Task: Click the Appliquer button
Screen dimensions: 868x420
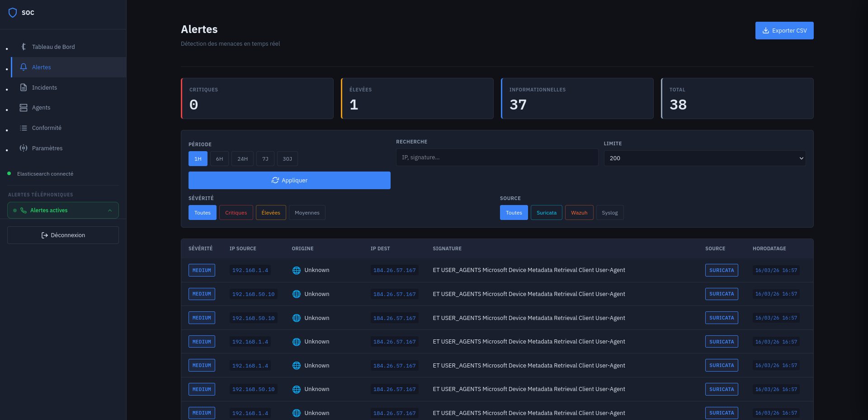Action: pos(289,180)
